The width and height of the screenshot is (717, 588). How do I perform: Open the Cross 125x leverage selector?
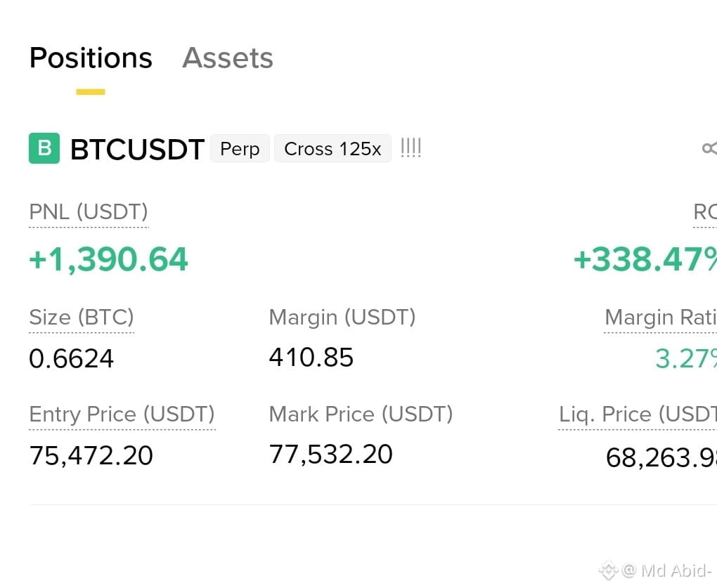click(332, 148)
